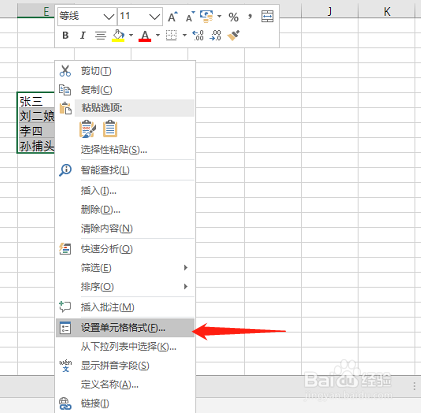
Task: Toggle italic formatting in mini toolbar
Action: click(x=83, y=35)
